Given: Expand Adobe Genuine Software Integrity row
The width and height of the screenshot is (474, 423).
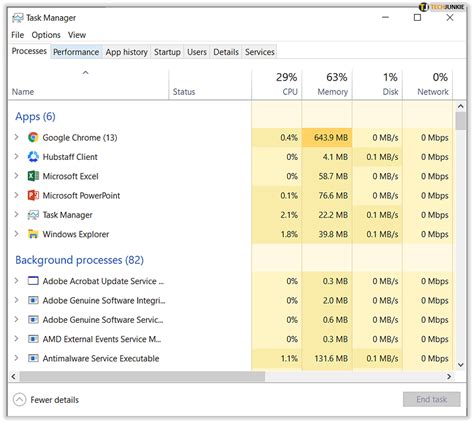Looking at the screenshot, I should pyautogui.click(x=16, y=300).
